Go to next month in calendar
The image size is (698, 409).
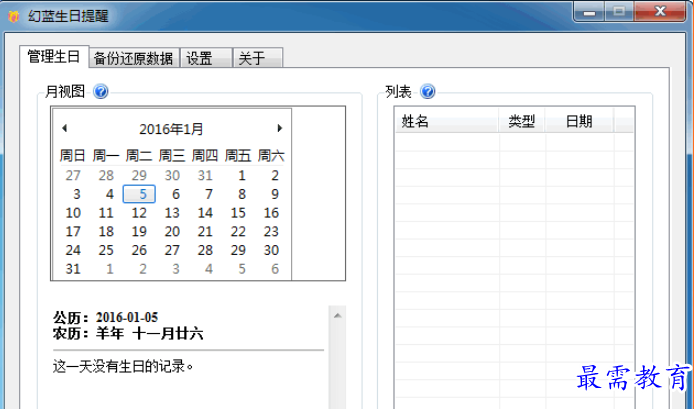tap(279, 128)
